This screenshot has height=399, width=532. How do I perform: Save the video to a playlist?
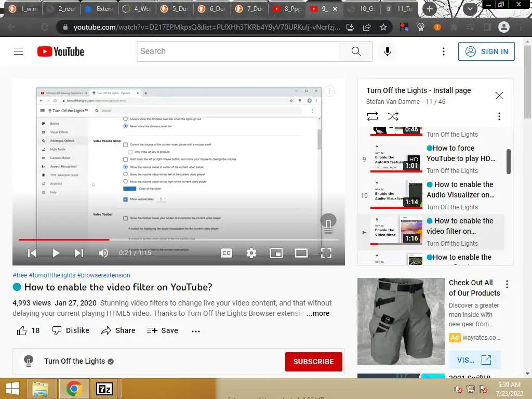tap(163, 330)
